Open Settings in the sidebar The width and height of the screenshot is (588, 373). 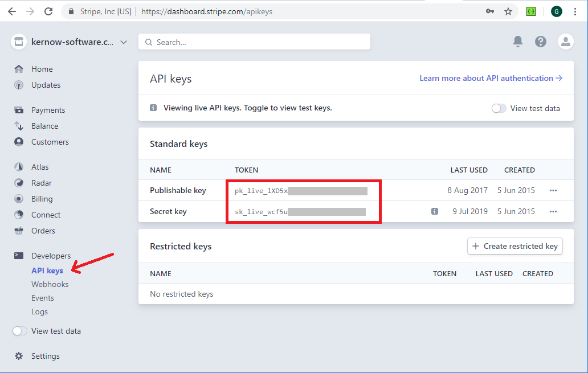click(x=46, y=356)
